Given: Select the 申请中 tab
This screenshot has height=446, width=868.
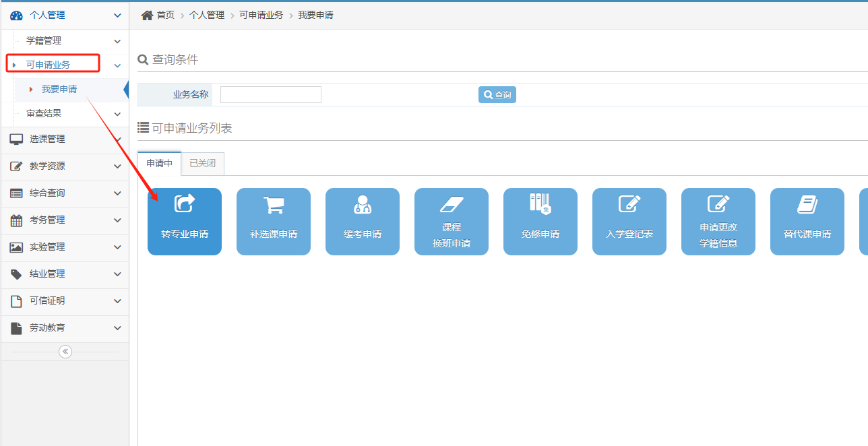Looking at the screenshot, I should tap(159, 164).
